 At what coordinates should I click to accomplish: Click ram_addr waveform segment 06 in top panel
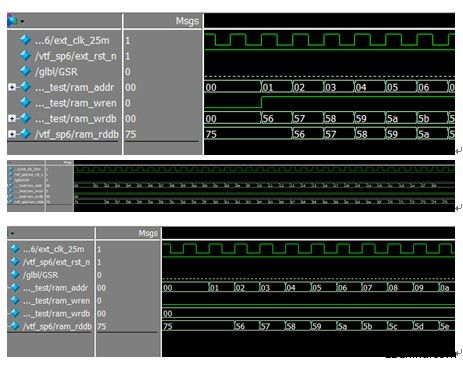click(431, 87)
